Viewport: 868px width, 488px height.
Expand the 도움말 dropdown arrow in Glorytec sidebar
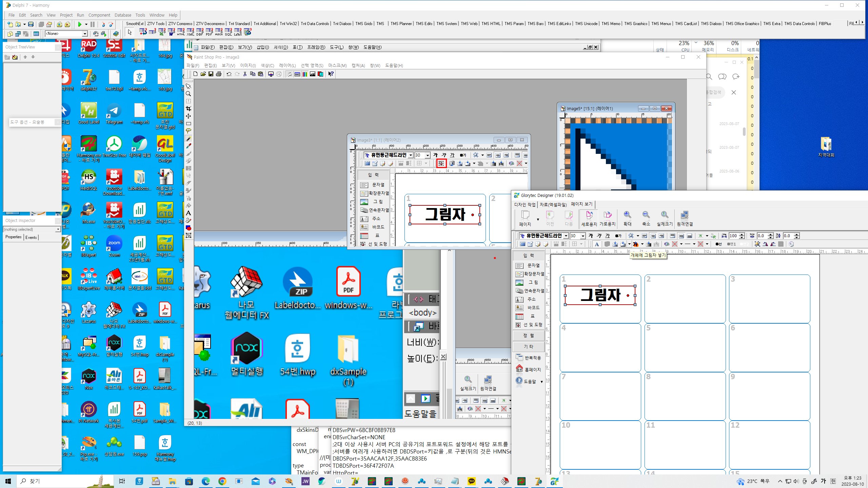[x=541, y=382]
